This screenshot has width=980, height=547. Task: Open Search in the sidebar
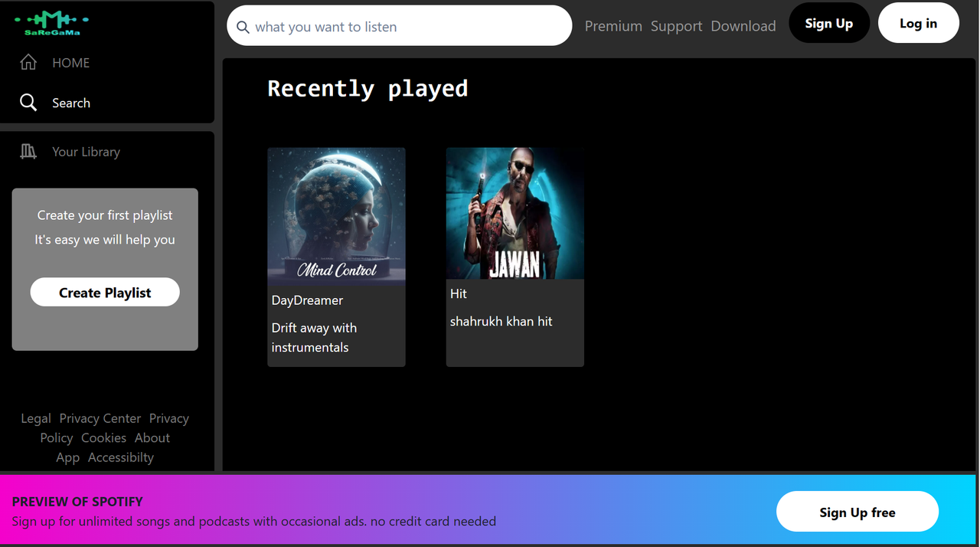click(x=71, y=103)
